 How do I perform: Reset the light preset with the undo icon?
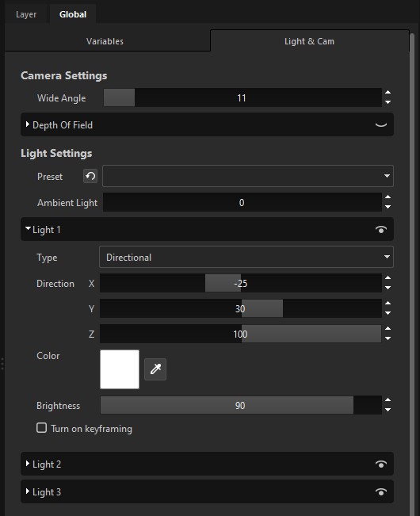[90, 176]
